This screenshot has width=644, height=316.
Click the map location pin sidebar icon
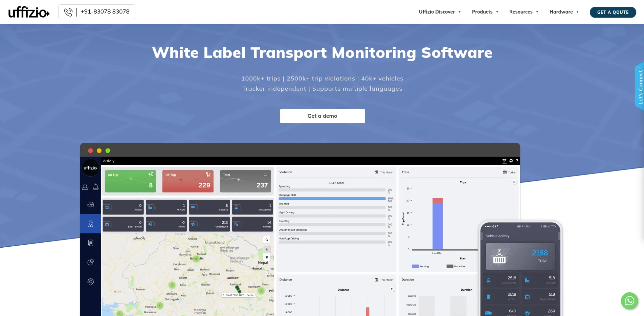point(90,224)
